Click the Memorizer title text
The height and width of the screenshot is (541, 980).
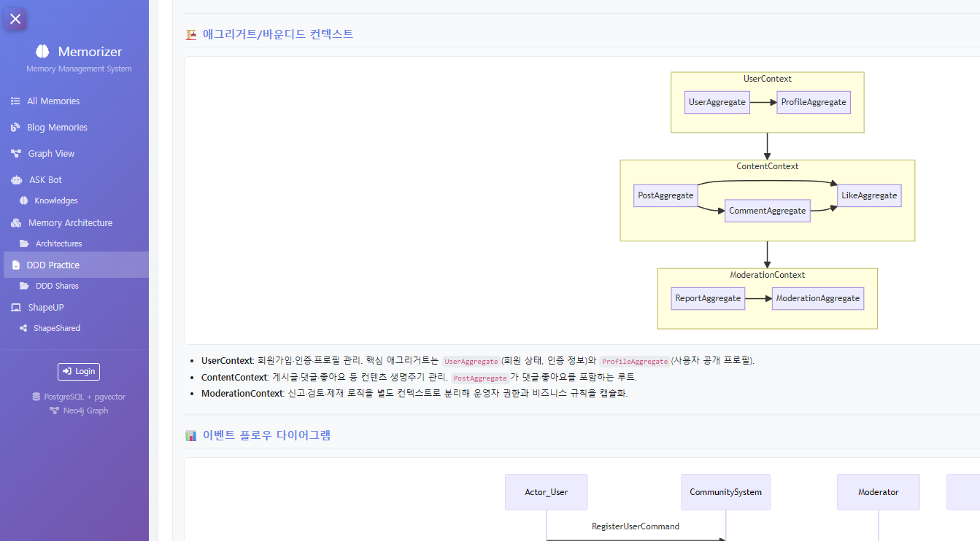[x=90, y=52]
